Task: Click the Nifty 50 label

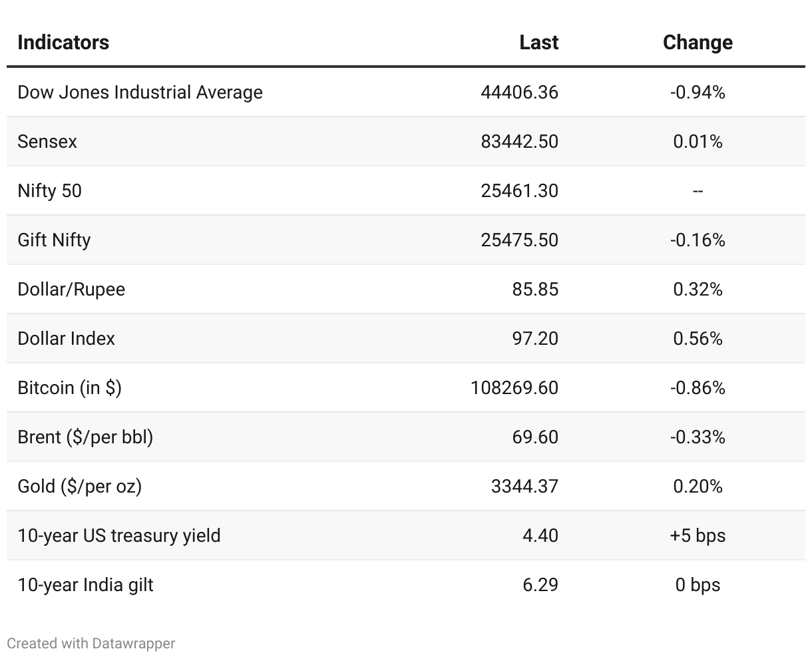Action: click(x=49, y=191)
